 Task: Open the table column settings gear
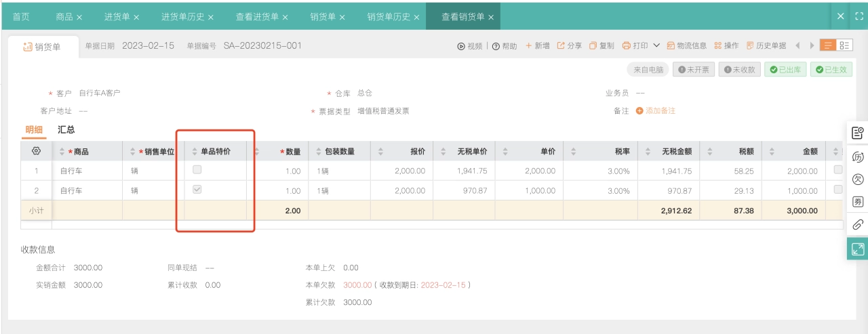click(x=37, y=151)
